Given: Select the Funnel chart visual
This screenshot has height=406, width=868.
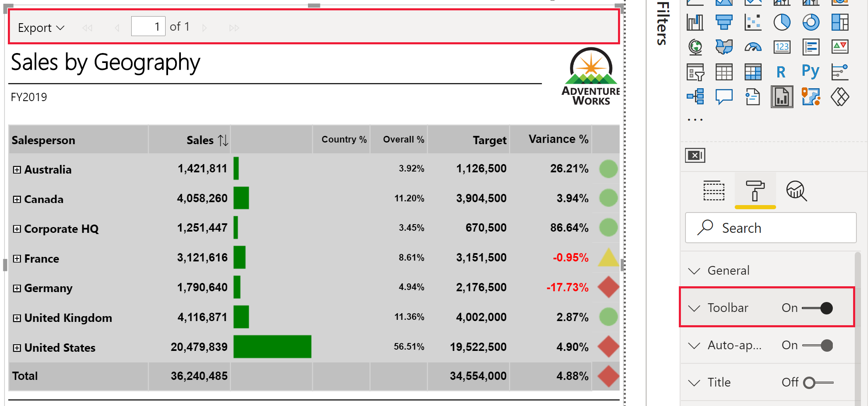Looking at the screenshot, I should 724,22.
